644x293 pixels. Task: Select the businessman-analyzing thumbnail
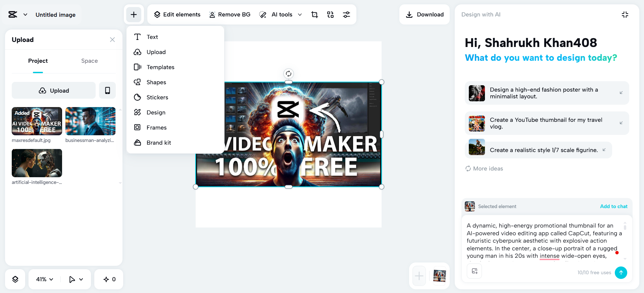90,121
